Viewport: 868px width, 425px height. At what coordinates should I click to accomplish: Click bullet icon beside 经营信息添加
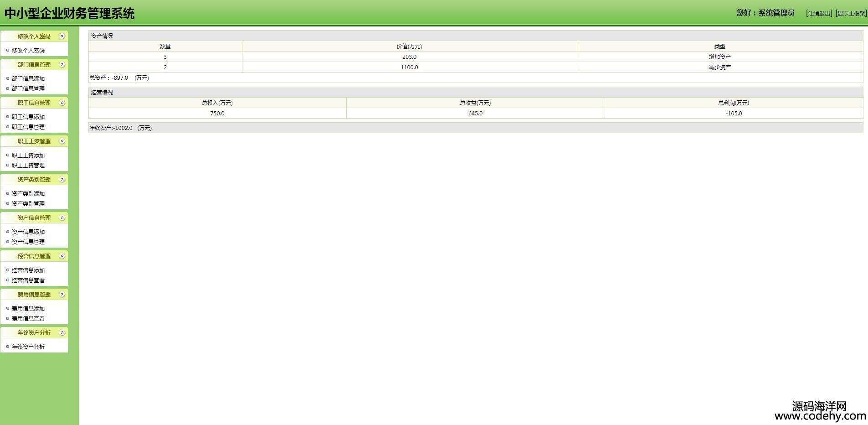(x=8, y=270)
